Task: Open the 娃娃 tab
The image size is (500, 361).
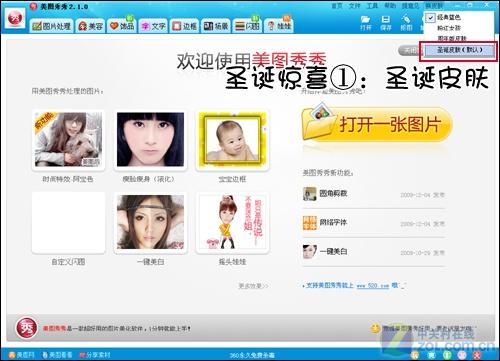Action: pyautogui.click(x=279, y=26)
